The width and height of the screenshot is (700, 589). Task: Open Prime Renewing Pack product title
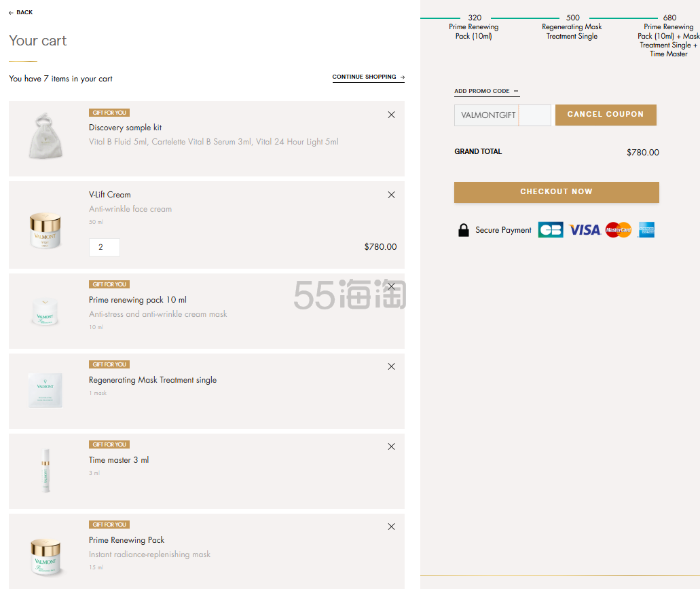click(x=126, y=540)
